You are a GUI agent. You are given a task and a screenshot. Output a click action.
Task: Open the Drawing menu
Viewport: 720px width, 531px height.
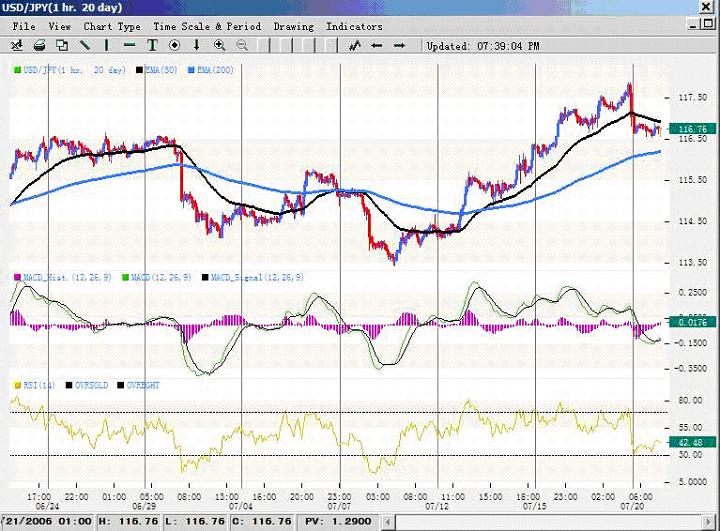point(293,26)
